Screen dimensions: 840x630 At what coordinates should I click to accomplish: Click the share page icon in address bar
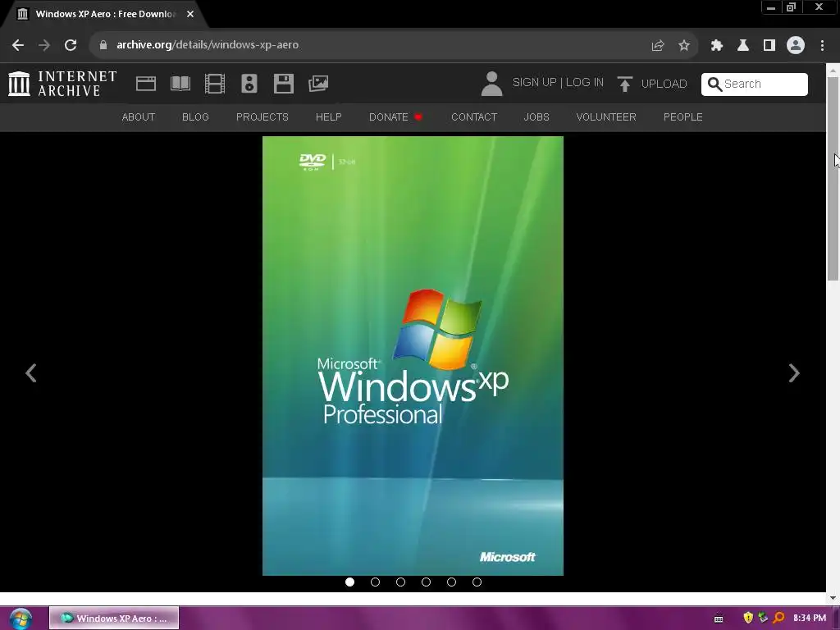click(x=658, y=46)
